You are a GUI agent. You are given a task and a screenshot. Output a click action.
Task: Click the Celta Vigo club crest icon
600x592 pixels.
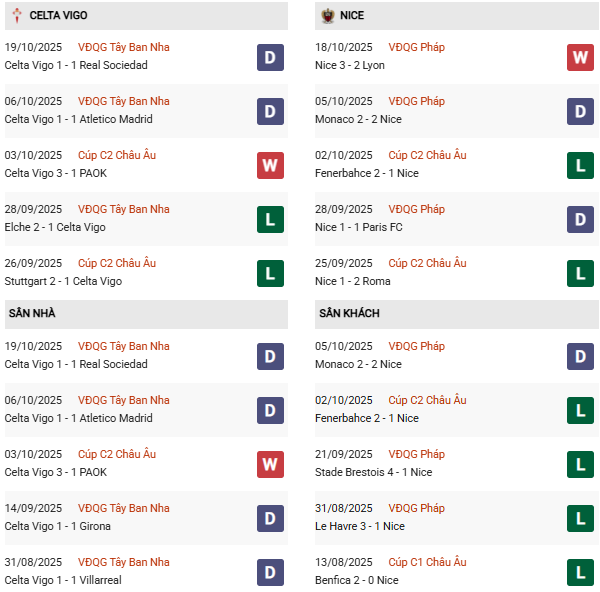click(x=17, y=16)
